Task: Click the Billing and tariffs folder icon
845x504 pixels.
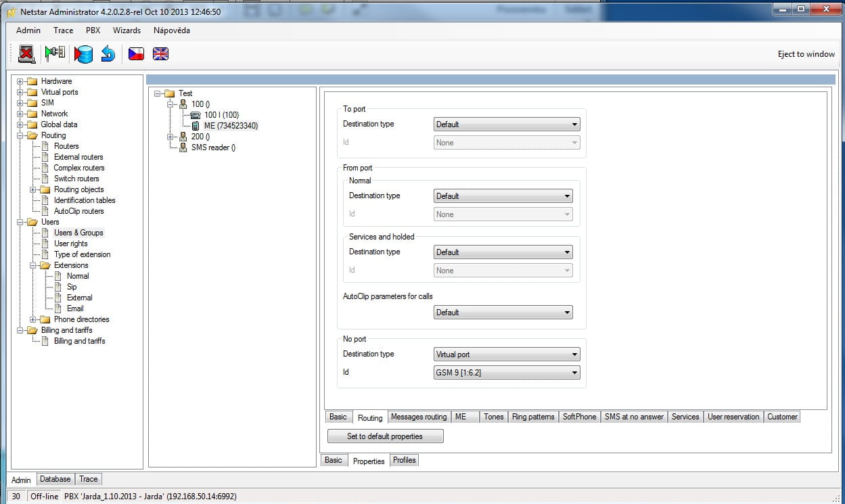Action: [x=32, y=330]
